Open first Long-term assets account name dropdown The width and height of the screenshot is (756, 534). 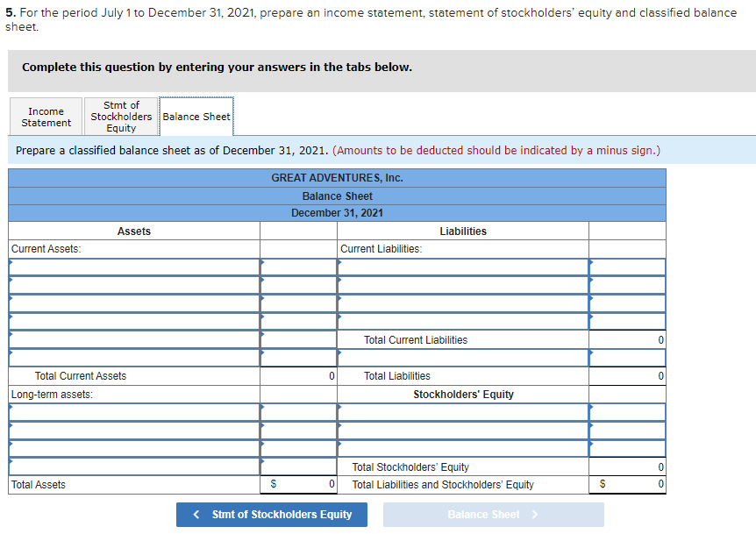coord(134,412)
